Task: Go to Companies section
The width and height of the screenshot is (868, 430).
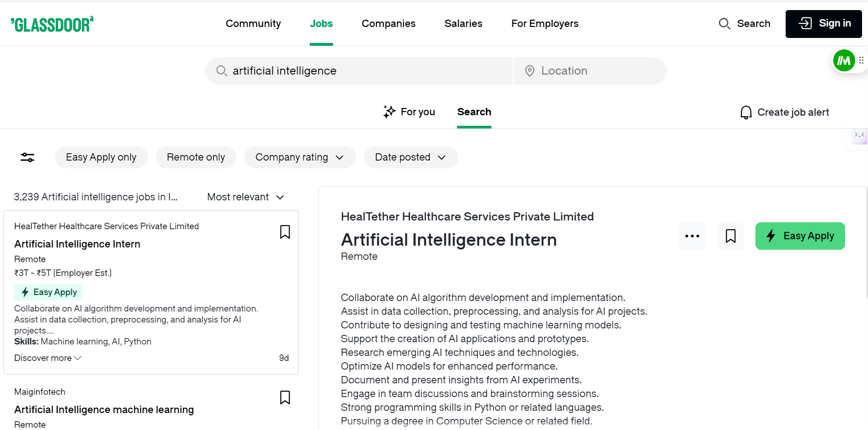Action: pos(388,23)
